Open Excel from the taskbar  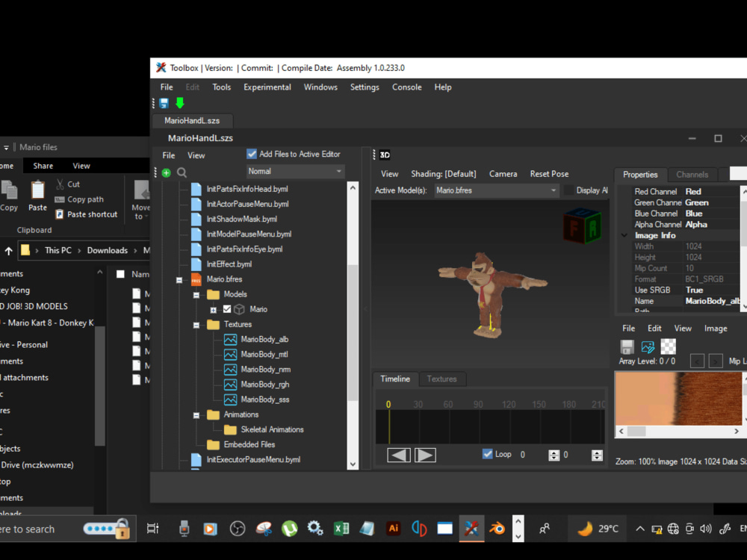[x=341, y=529]
